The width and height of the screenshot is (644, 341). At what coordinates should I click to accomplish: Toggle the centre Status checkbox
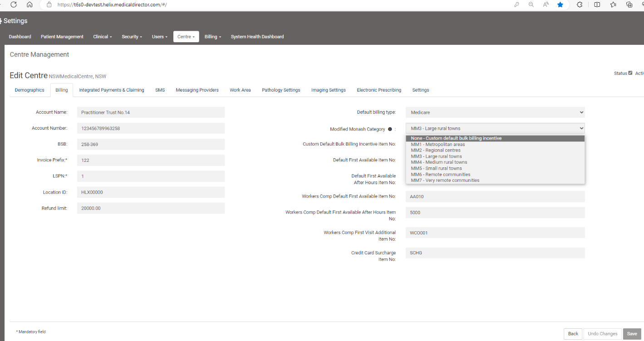tap(630, 73)
